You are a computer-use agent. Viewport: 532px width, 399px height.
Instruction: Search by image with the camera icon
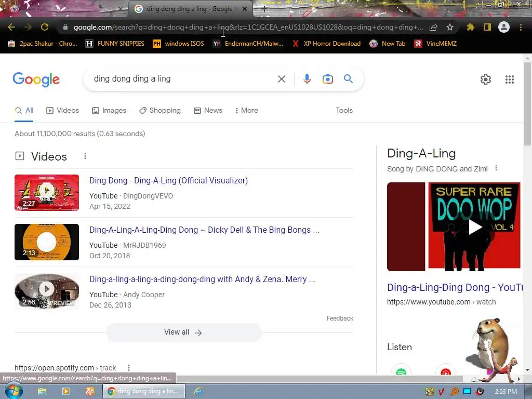point(327,79)
